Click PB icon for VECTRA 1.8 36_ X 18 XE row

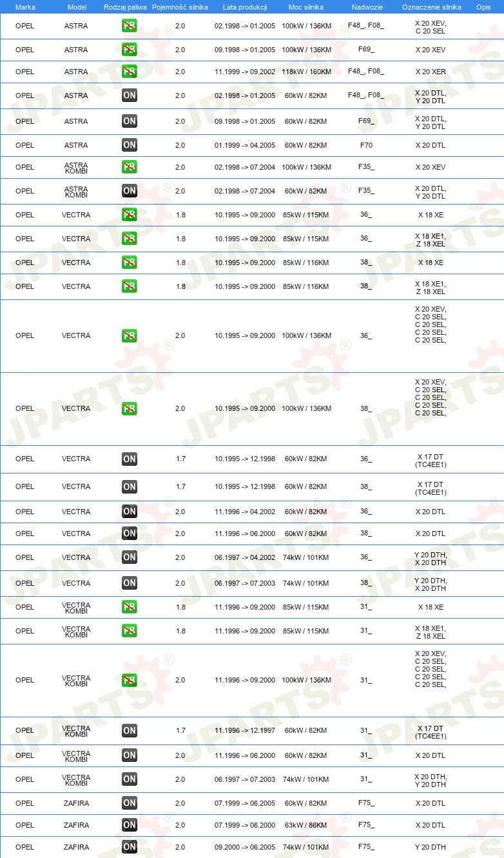(x=130, y=215)
